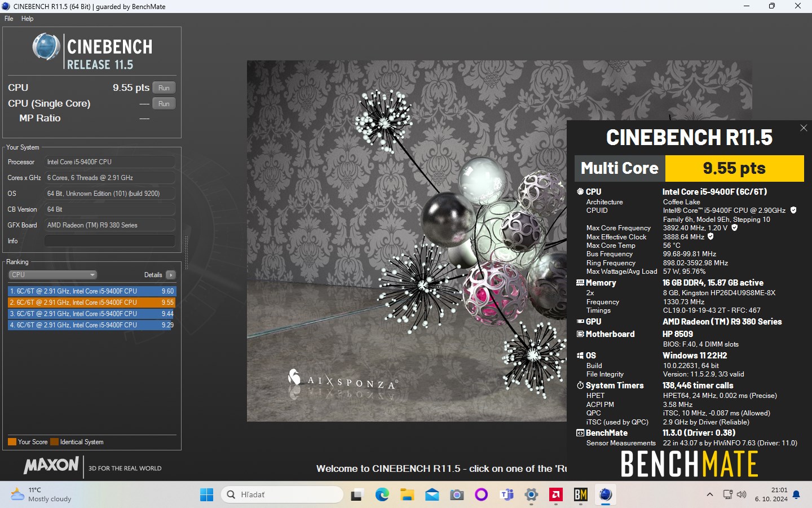Viewport: 812px width, 508px height.
Task: Open the weather widget showing 11°C
Action: click(42, 494)
